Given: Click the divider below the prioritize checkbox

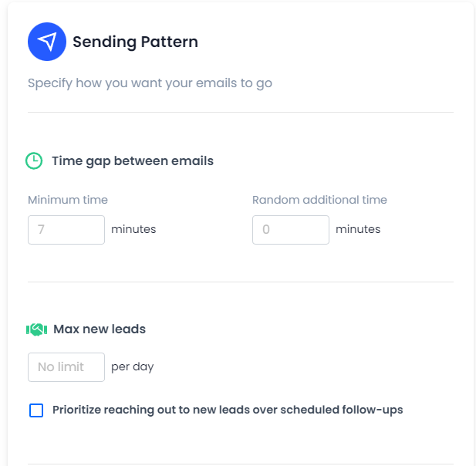Looking at the screenshot, I should pos(241,464).
